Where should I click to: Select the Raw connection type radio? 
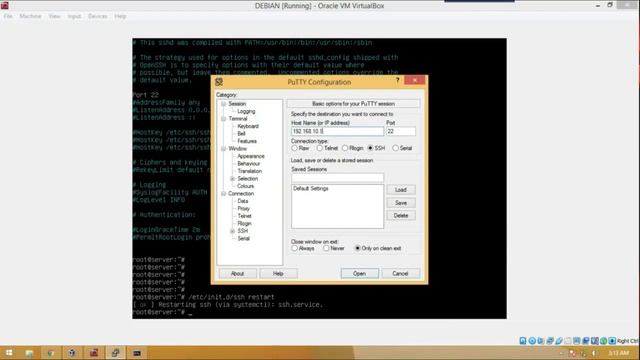point(294,148)
